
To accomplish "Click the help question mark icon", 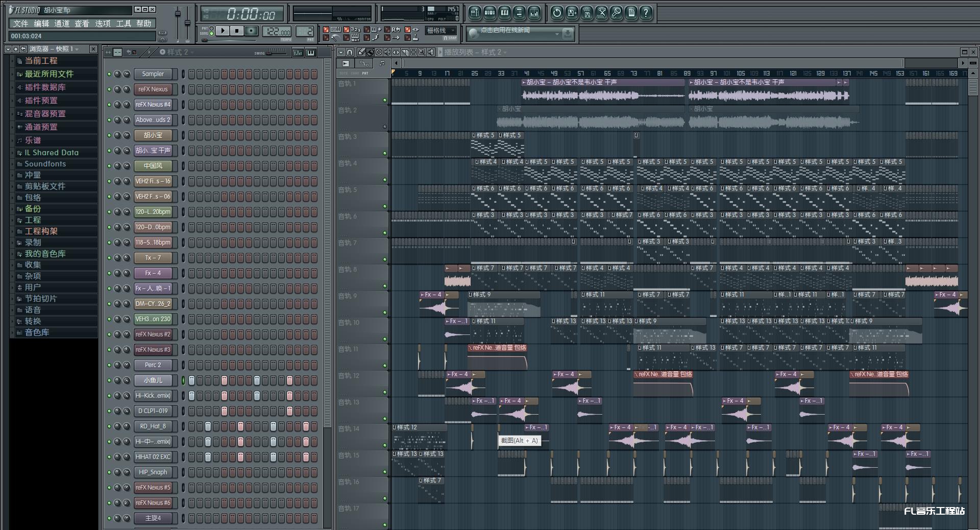I will click(646, 13).
